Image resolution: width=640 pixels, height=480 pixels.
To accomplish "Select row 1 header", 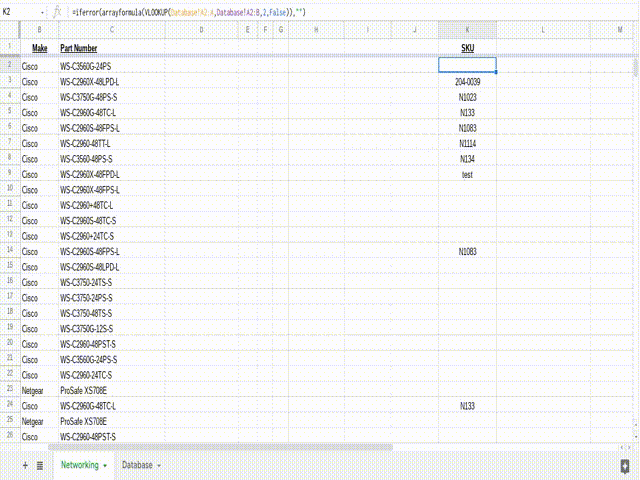I will 10,47.
